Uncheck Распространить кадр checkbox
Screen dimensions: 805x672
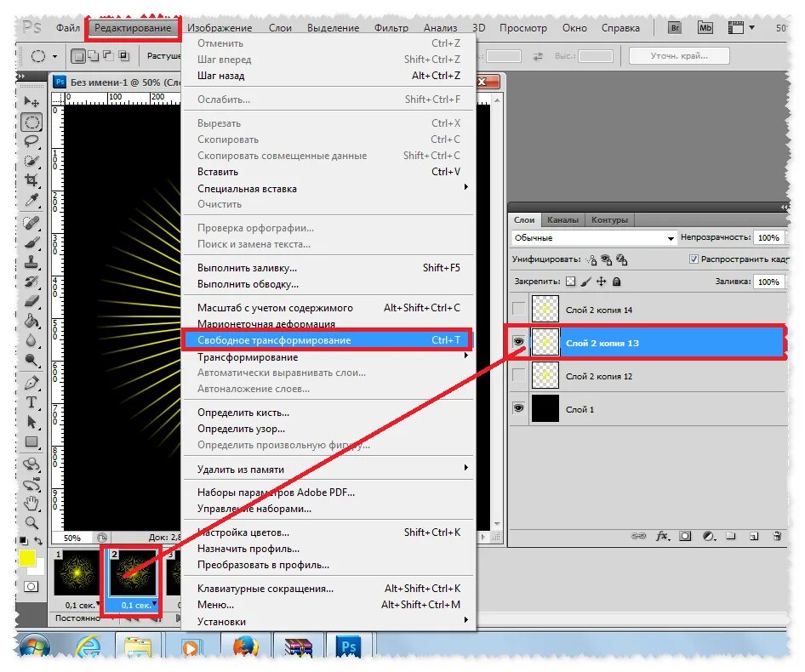[694, 259]
